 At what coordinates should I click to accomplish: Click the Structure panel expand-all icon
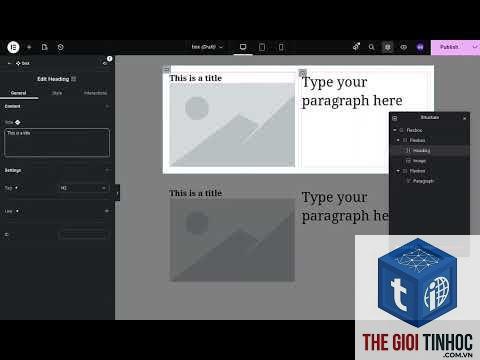tap(395, 118)
